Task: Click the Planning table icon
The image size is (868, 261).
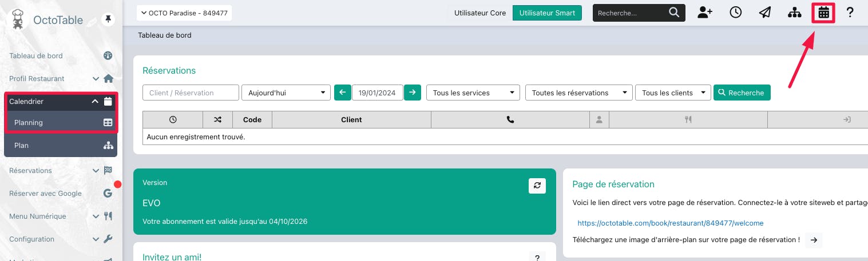Action: pyautogui.click(x=108, y=123)
